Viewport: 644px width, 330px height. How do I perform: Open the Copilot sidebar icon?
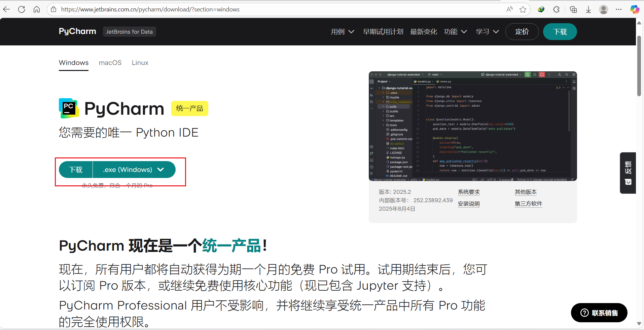635,9
